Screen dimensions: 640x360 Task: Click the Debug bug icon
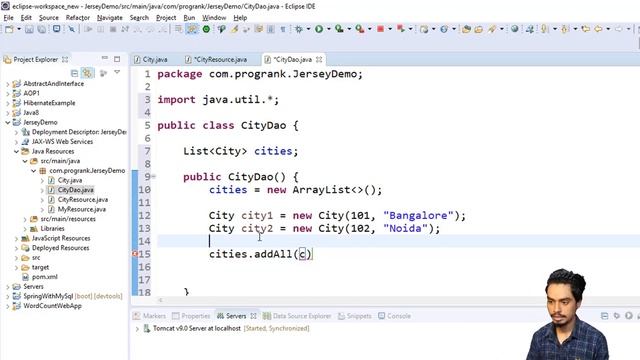pyautogui.click(x=299, y=29)
